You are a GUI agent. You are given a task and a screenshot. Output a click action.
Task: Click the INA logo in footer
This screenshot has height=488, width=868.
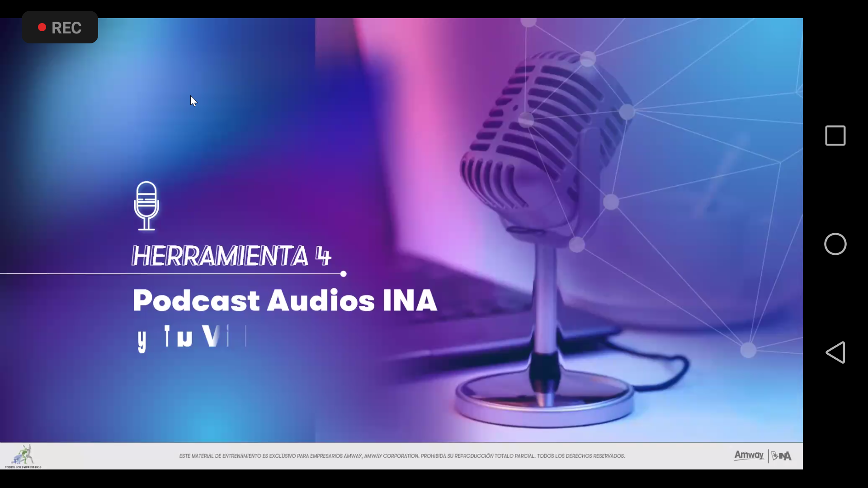pos(782,456)
